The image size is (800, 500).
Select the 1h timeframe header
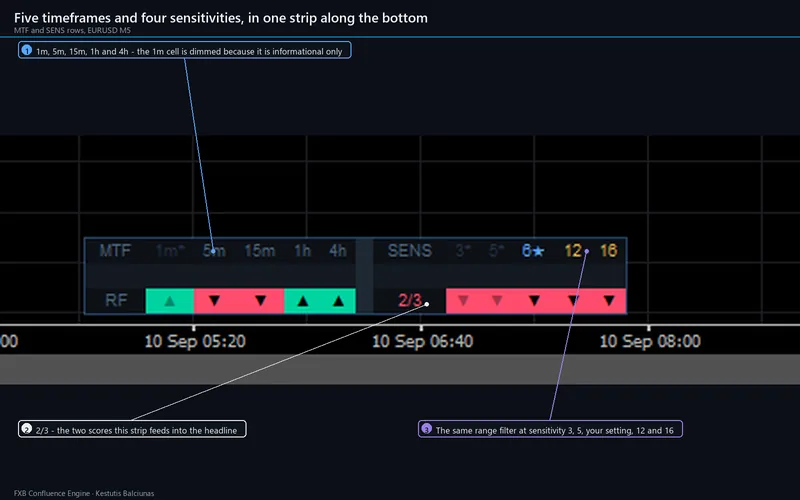click(x=303, y=251)
